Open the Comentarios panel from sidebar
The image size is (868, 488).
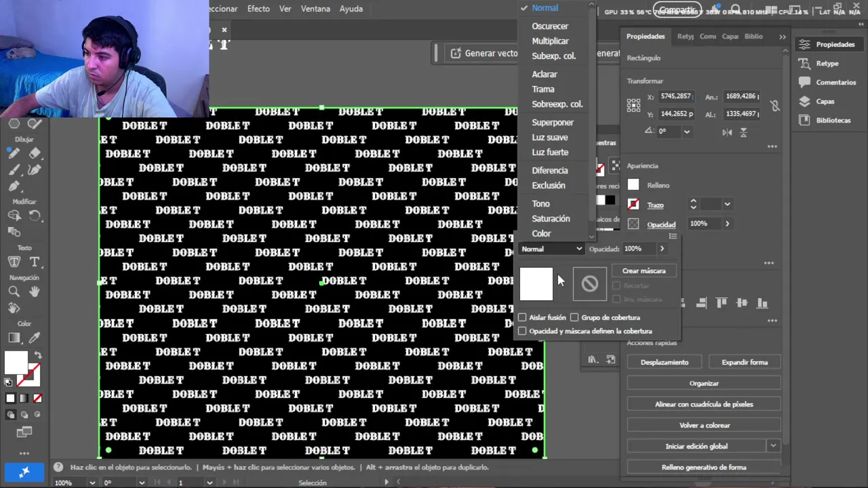click(x=835, y=82)
